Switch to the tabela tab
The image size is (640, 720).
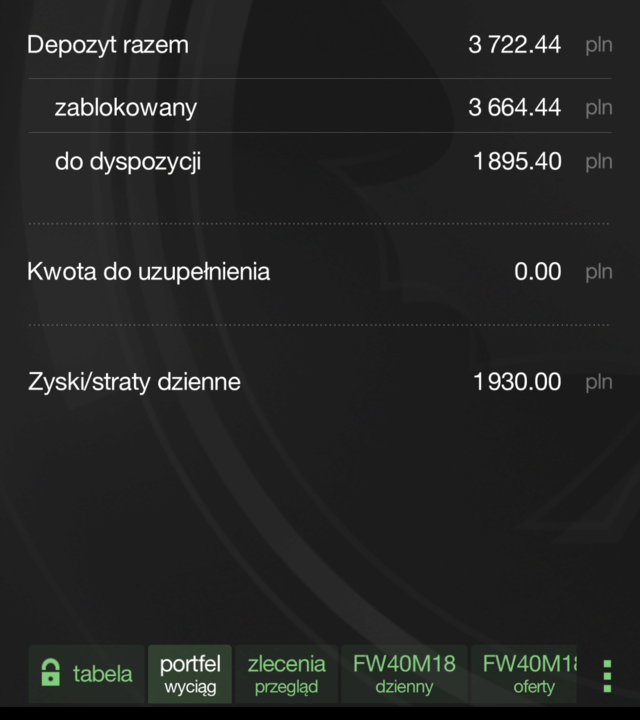pos(86,674)
